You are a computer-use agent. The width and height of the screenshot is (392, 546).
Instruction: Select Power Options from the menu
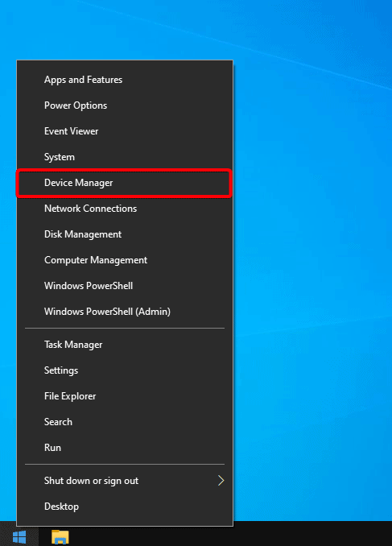click(x=125, y=105)
